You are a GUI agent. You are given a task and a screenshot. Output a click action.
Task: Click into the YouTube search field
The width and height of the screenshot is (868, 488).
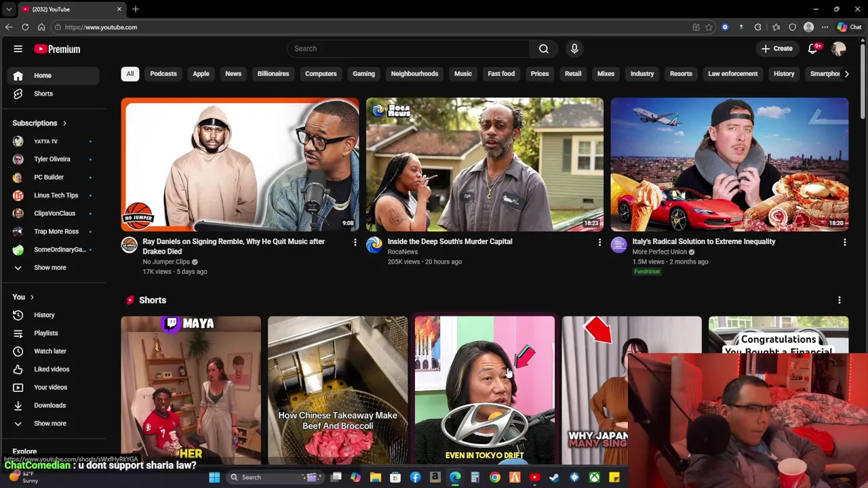[x=409, y=49]
